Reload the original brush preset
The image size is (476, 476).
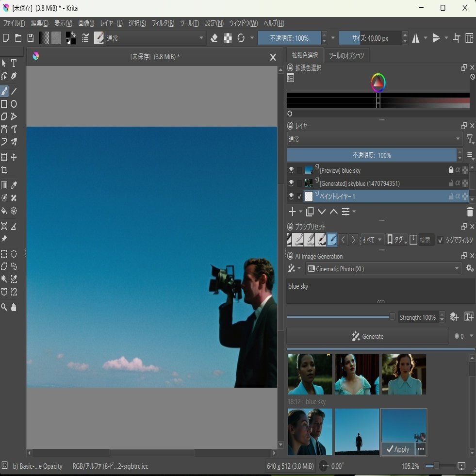tap(241, 38)
